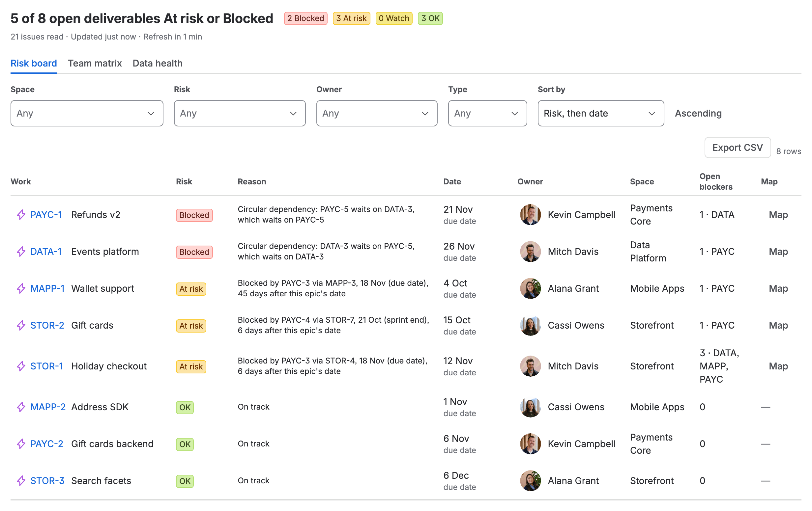The width and height of the screenshot is (812, 511).
Task: Click the epic lightning icon beside PAYC-1
Action: tap(21, 215)
